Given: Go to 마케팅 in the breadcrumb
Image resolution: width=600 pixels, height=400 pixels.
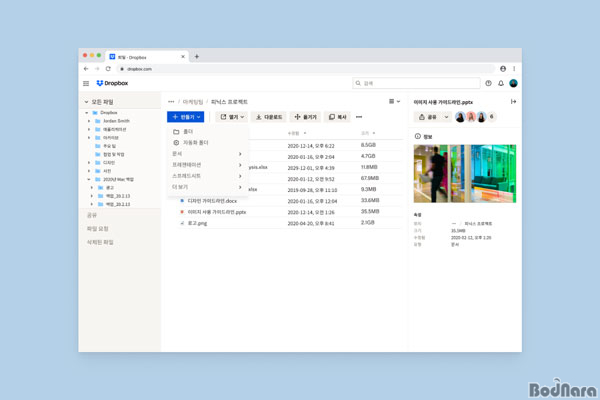Looking at the screenshot, I should pyautogui.click(x=193, y=102).
